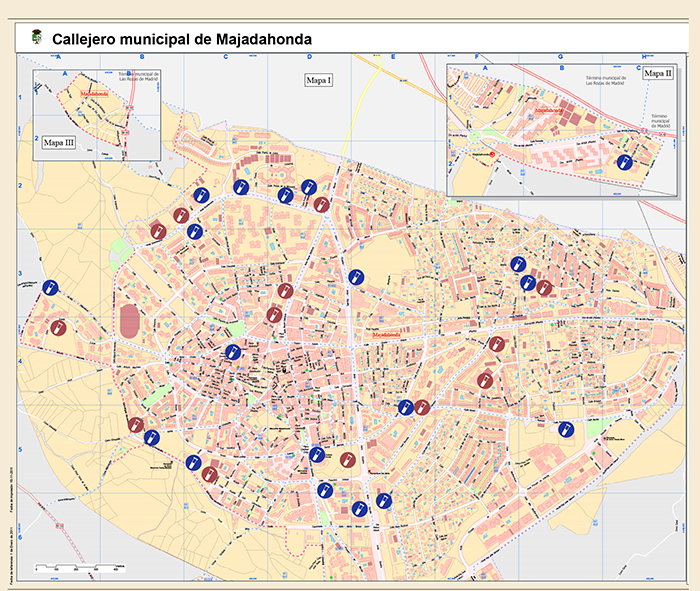Click the 'Majadahonda' label inside Mapa III inset
The image size is (700, 591).
94,94
